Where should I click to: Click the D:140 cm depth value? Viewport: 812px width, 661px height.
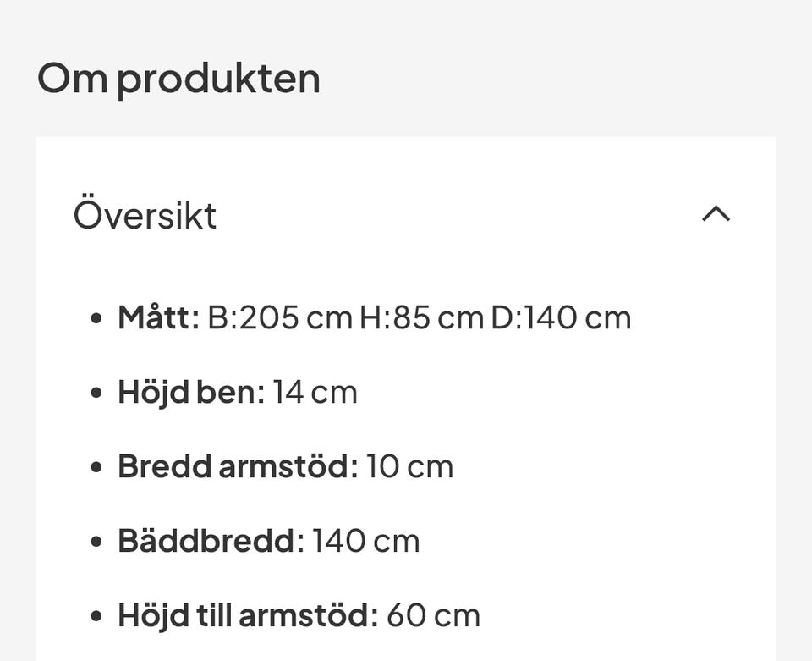coord(561,318)
